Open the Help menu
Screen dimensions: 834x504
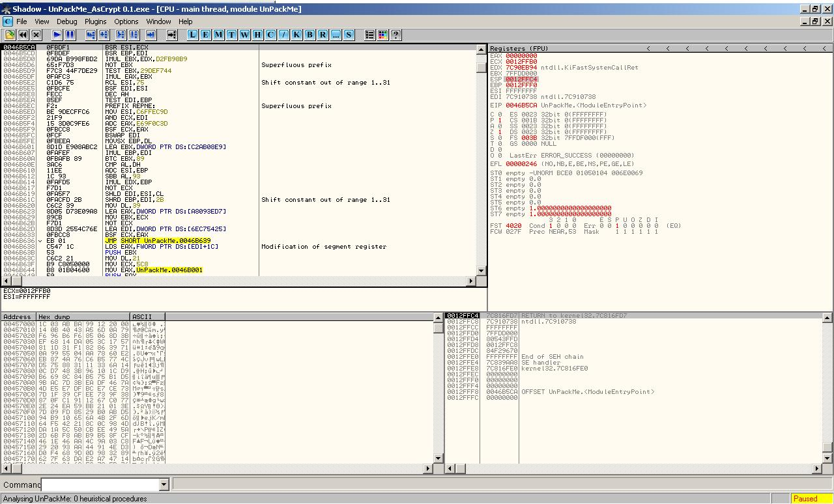pos(186,21)
